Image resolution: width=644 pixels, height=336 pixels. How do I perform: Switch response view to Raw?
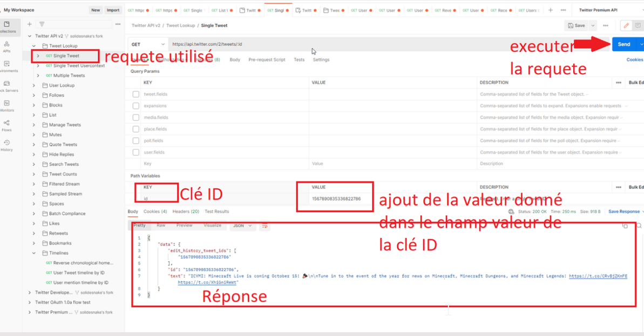161,225
